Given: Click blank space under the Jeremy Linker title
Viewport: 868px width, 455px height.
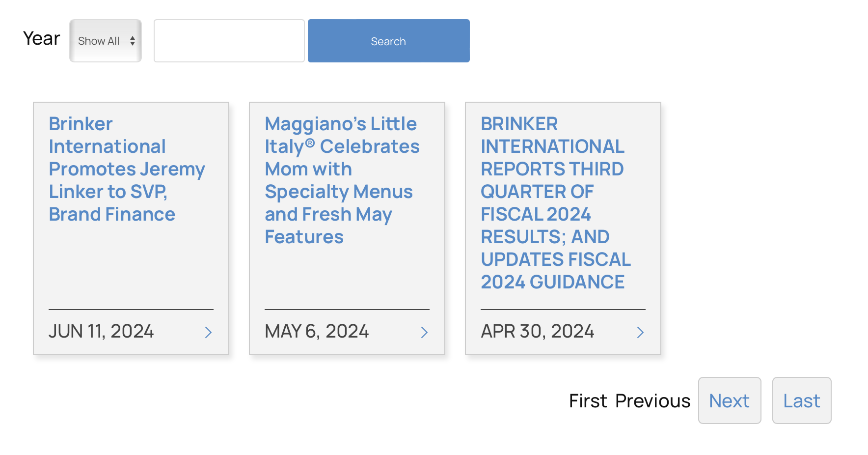Looking at the screenshot, I should click(x=131, y=265).
